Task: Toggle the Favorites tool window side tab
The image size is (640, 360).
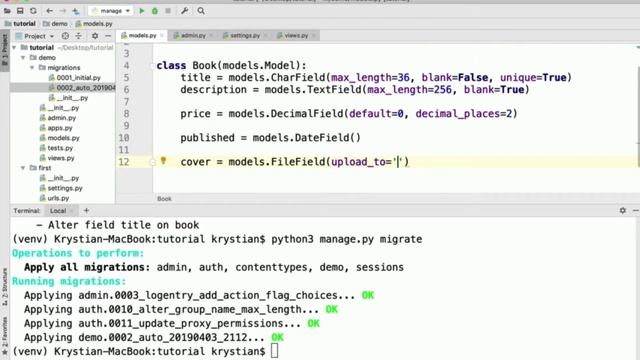Action: pos(4,336)
